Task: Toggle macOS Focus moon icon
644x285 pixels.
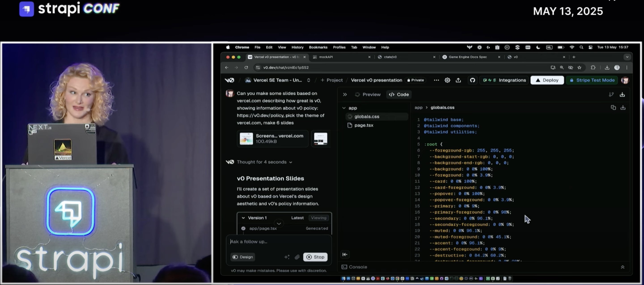Action: 538,47
